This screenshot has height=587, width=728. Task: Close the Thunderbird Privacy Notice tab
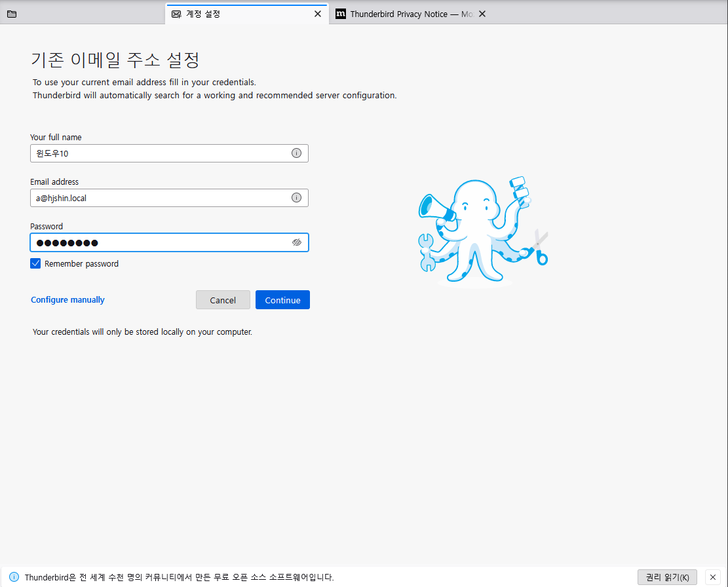click(x=482, y=14)
